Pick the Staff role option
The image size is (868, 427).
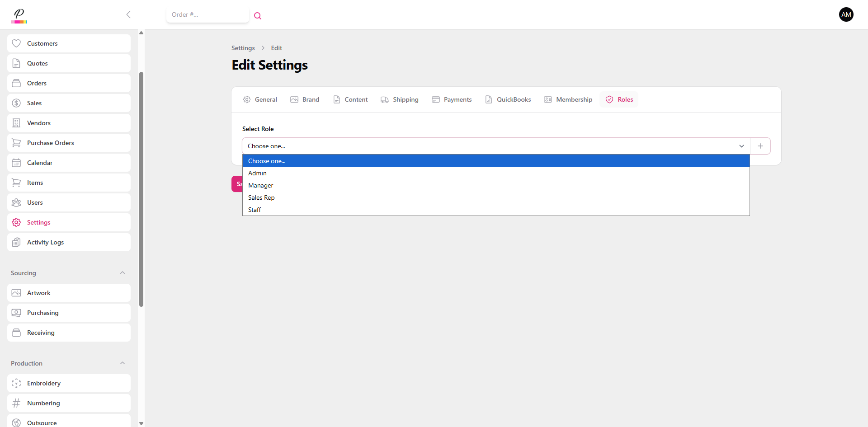255,210
